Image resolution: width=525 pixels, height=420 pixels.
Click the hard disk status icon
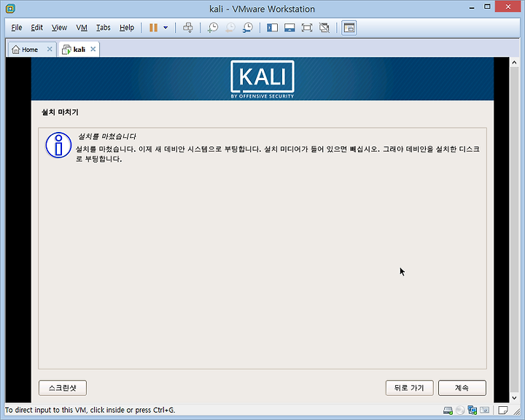point(448,410)
